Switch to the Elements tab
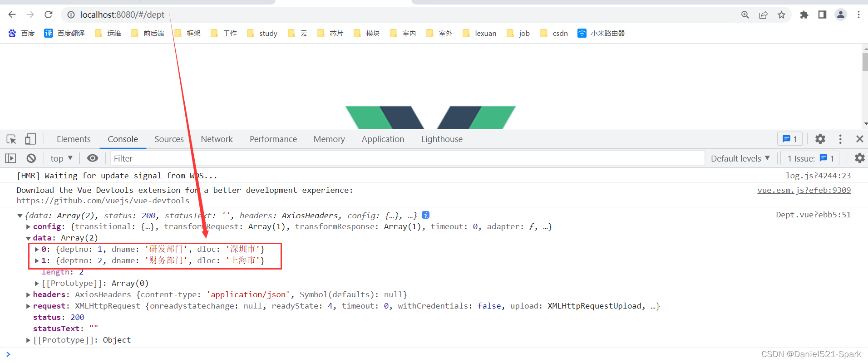Screen dimensions: 868x363 point(74,139)
